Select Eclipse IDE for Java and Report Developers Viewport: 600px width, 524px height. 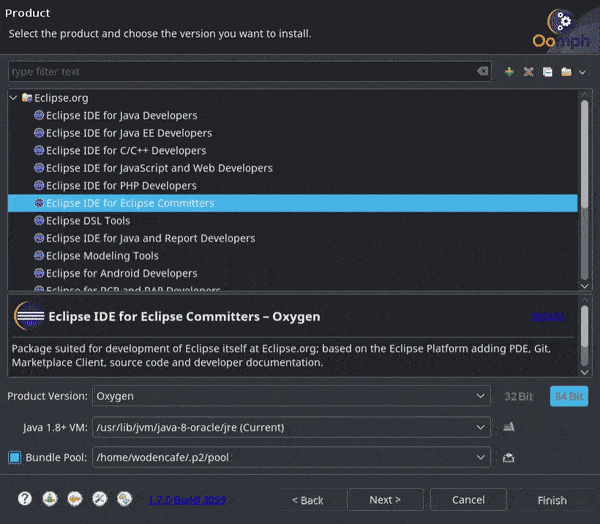(150, 238)
